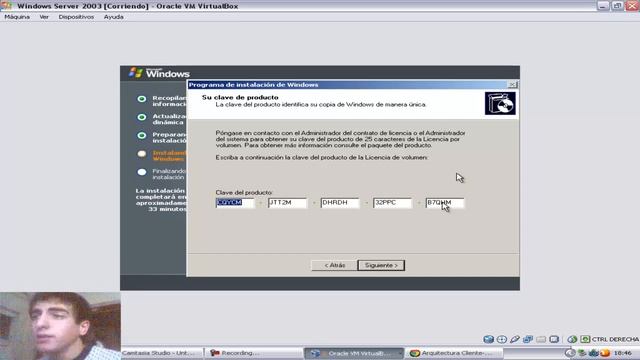Open the Ayuda menu

[x=113, y=17]
